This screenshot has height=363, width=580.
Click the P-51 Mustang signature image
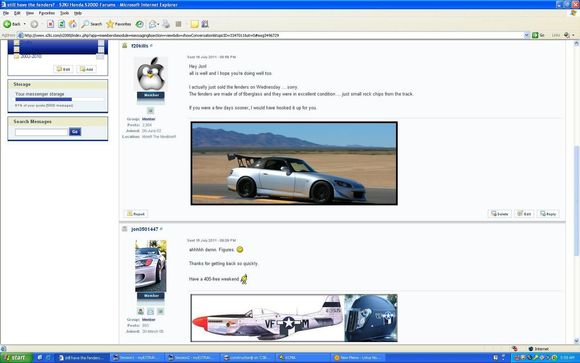[x=294, y=318]
